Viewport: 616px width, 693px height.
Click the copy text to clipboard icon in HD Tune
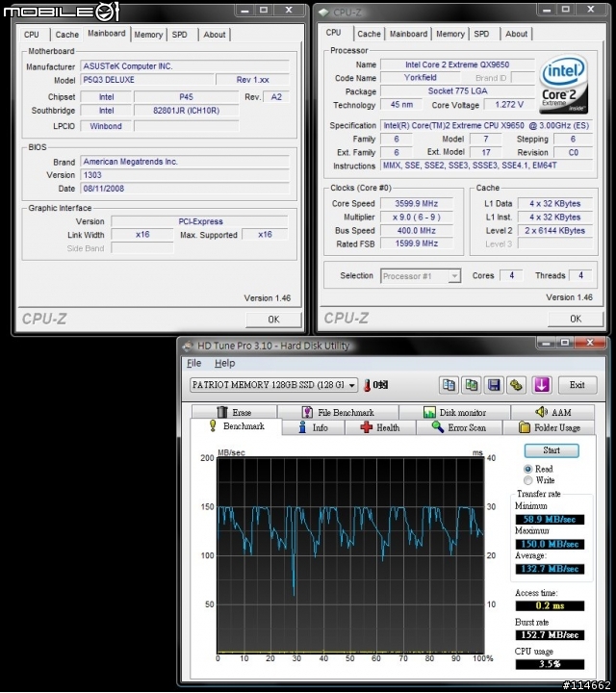click(x=449, y=384)
